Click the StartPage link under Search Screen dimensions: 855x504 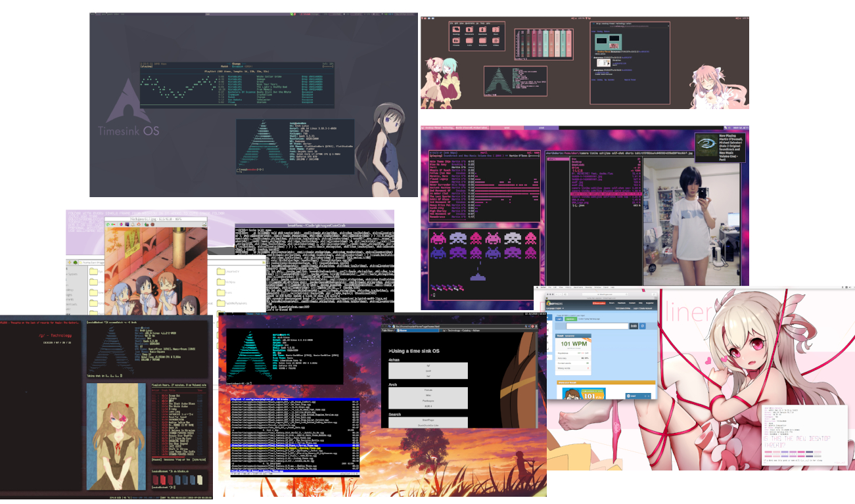pyautogui.click(x=428, y=420)
